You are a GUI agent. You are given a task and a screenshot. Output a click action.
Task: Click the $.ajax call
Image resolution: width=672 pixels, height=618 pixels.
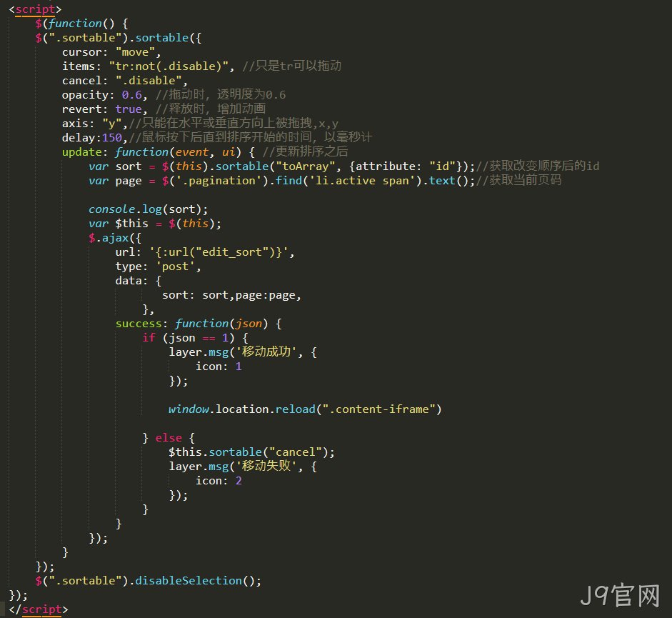pyautogui.click(x=114, y=238)
